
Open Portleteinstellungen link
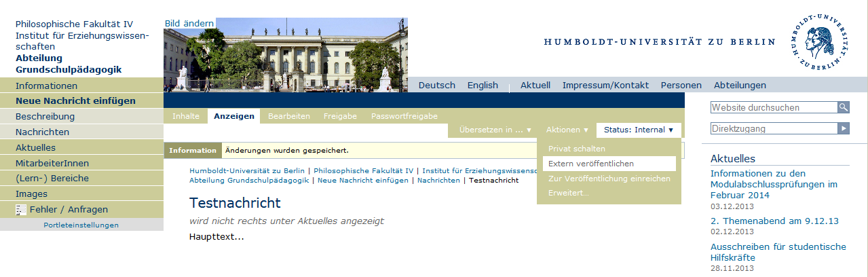point(81,225)
